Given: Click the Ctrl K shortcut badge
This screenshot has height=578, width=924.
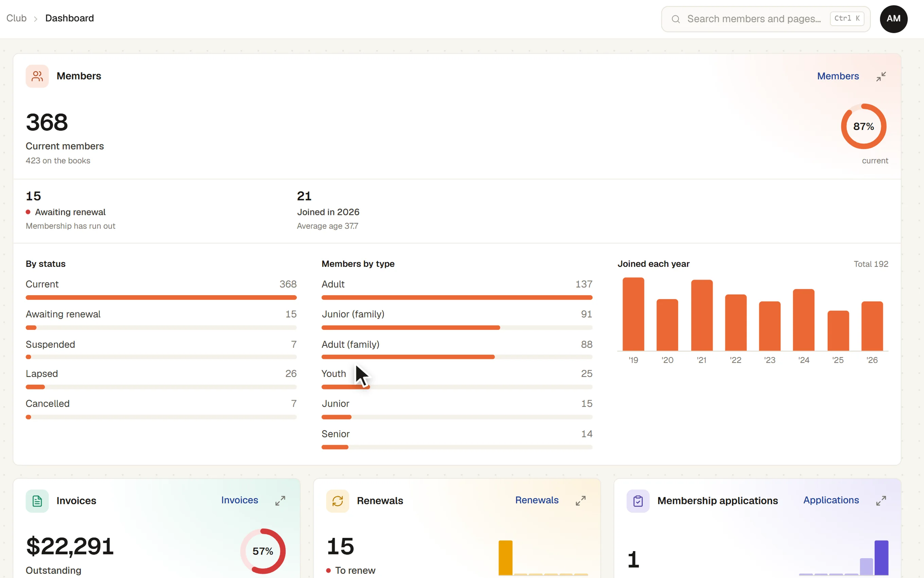Looking at the screenshot, I should [847, 18].
